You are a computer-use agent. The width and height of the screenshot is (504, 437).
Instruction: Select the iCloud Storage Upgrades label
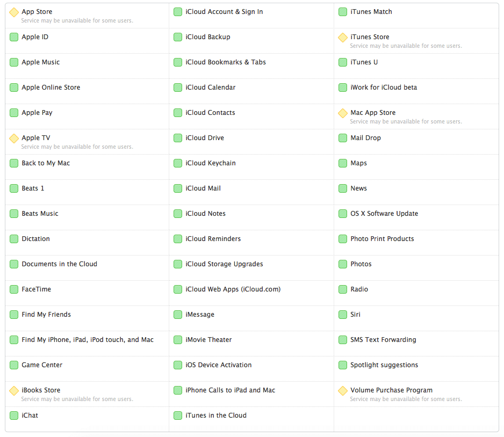pyautogui.click(x=224, y=264)
